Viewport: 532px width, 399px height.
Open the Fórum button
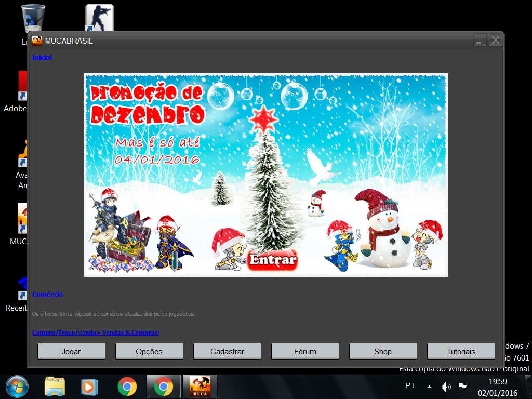[305, 351]
